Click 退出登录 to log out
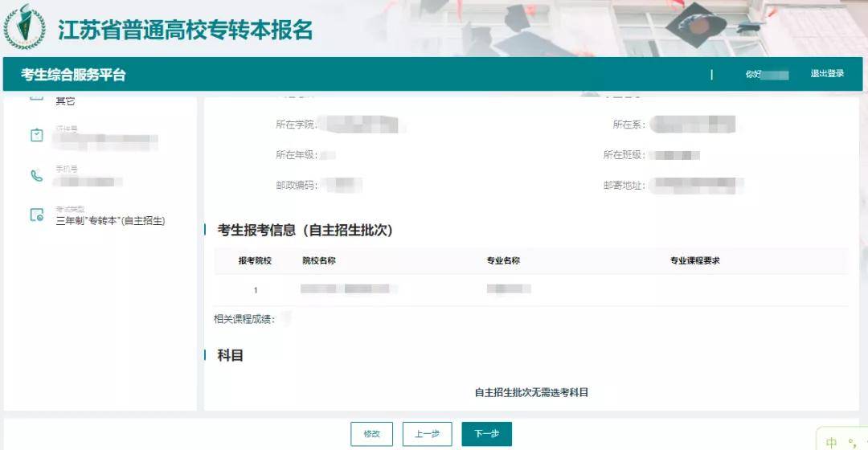Screen dimensions: 868x450 [827, 74]
